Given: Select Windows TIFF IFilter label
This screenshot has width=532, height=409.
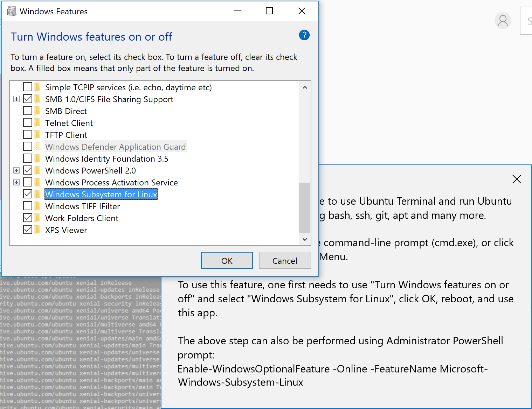Looking at the screenshot, I should [83, 206].
